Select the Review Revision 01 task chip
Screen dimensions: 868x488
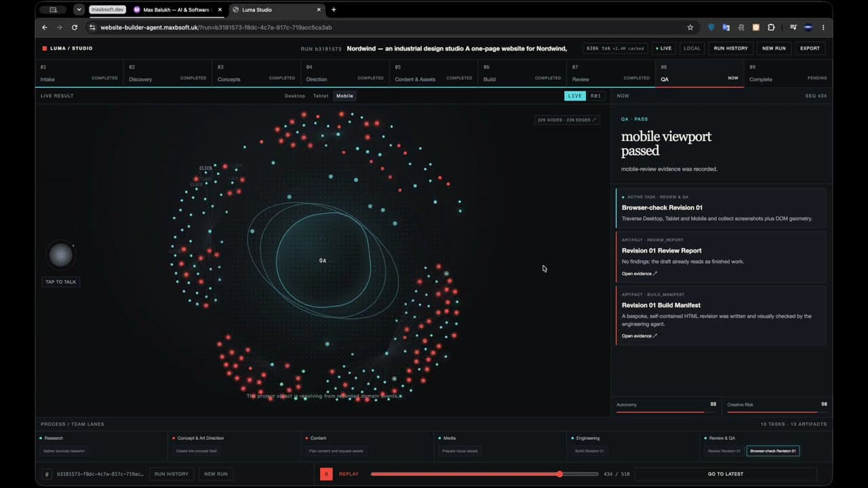724,451
